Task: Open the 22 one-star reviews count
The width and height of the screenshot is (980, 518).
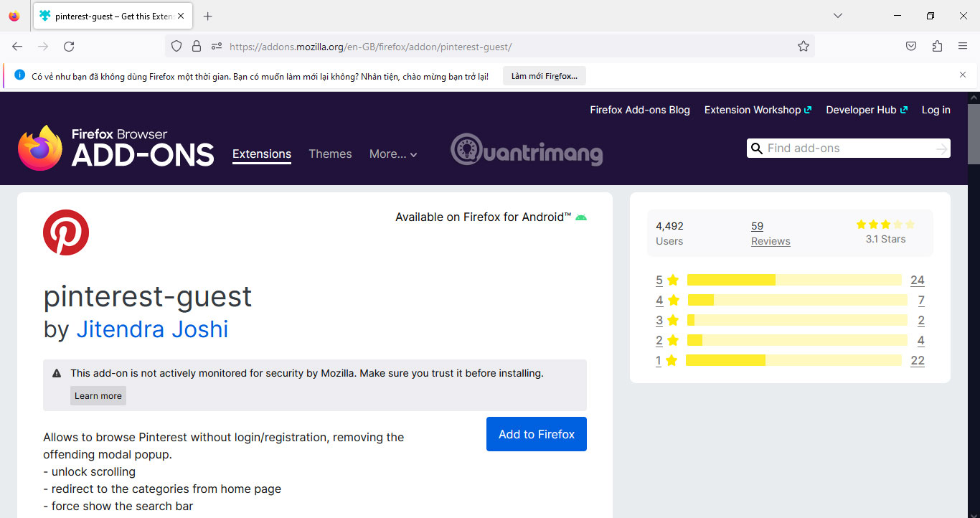Action: point(918,360)
